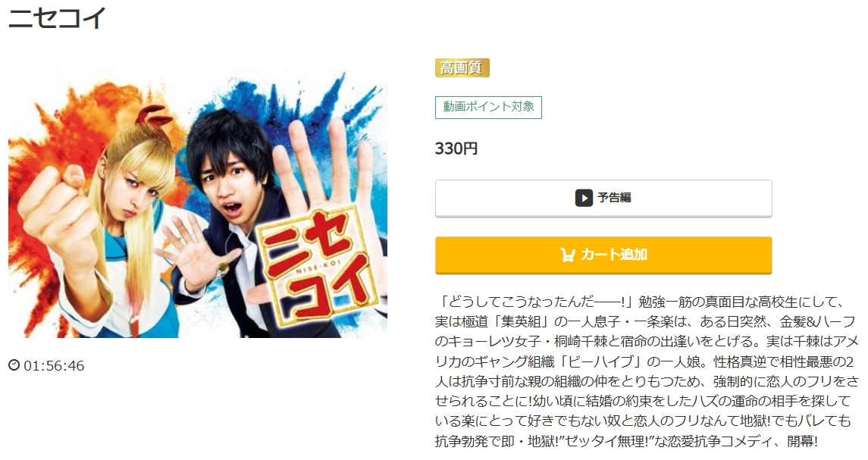Image resolution: width=868 pixels, height=460 pixels.
Task: Click the text 予告編 inside trailer button
Action: (615, 198)
